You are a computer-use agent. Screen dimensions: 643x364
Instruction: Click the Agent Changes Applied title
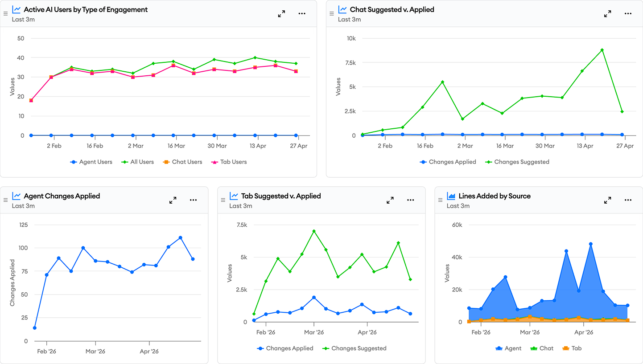[x=62, y=196]
